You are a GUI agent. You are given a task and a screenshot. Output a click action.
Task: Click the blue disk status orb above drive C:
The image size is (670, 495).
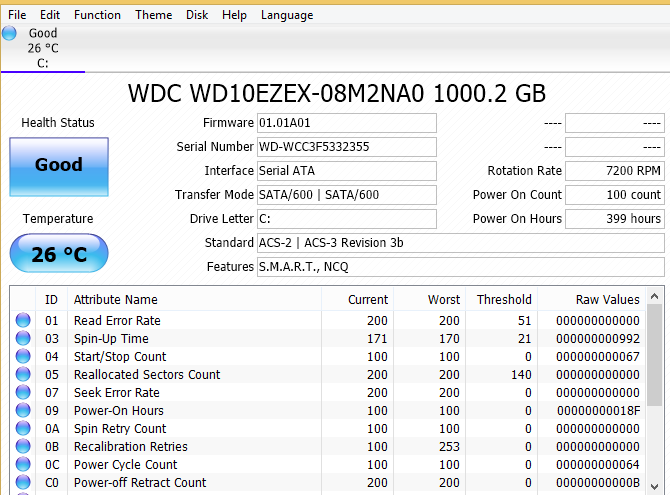(x=10, y=33)
